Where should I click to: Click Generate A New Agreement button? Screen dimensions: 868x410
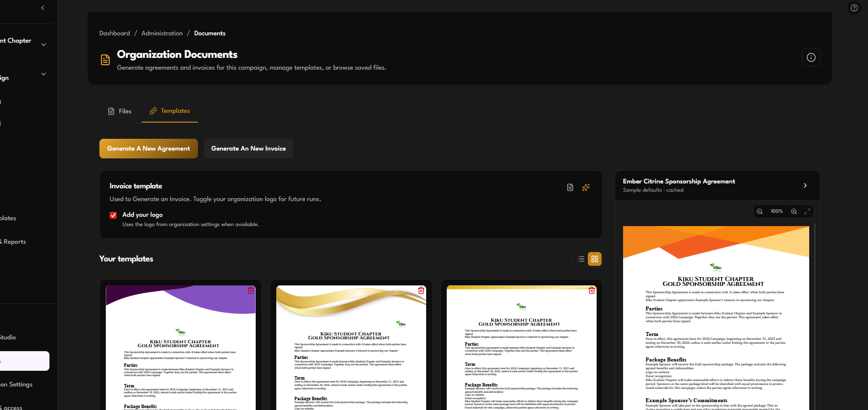[148, 149]
